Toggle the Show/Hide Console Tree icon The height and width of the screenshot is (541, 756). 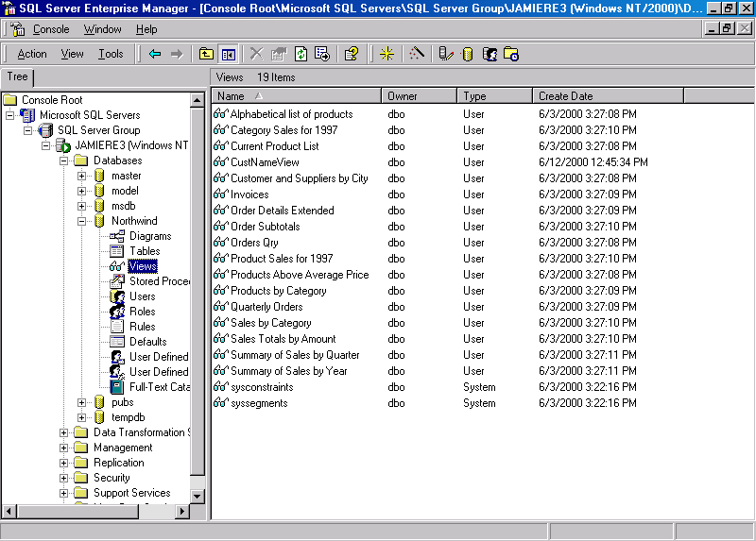pyautogui.click(x=229, y=54)
